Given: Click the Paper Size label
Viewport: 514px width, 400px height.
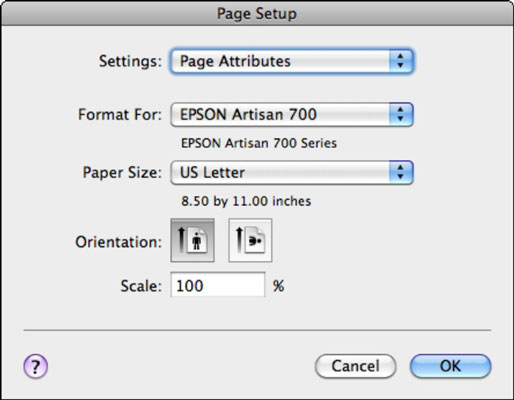Looking at the screenshot, I should (122, 173).
